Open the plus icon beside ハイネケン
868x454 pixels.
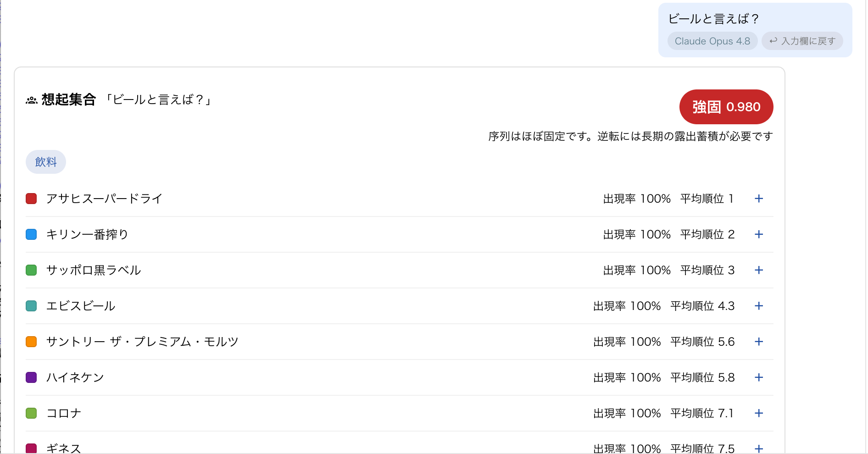tap(759, 377)
